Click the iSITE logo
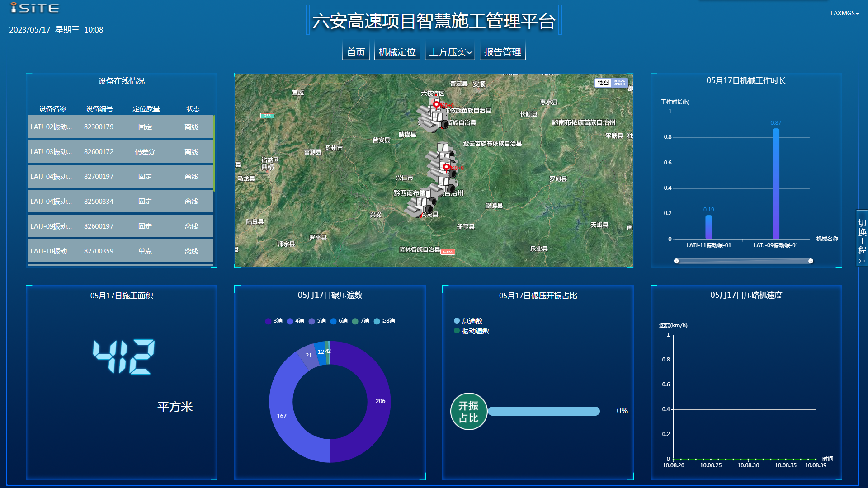Screen dimensions: 868x488 pos(35,8)
